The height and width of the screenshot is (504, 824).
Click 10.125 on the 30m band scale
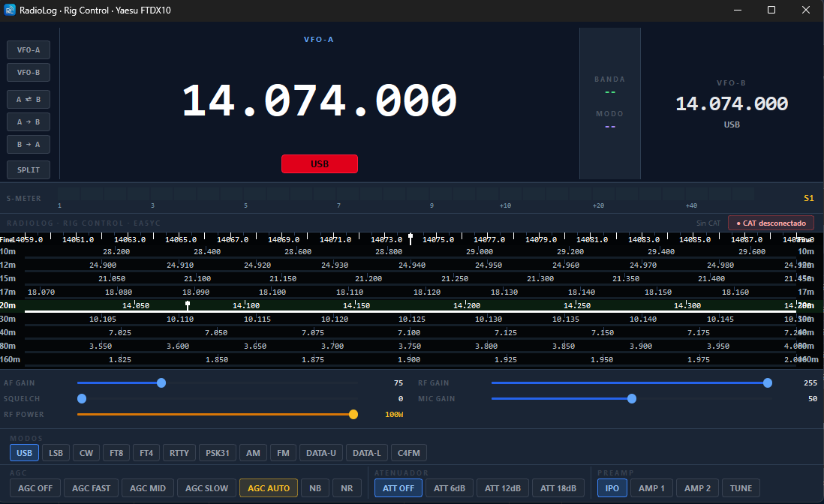(x=411, y=319)
